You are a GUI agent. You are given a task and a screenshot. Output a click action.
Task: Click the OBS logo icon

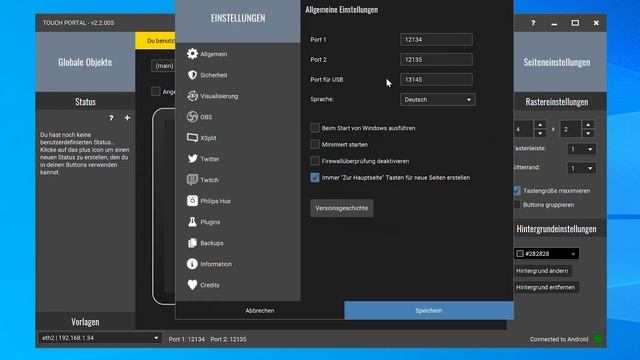[x=192, y=117]
